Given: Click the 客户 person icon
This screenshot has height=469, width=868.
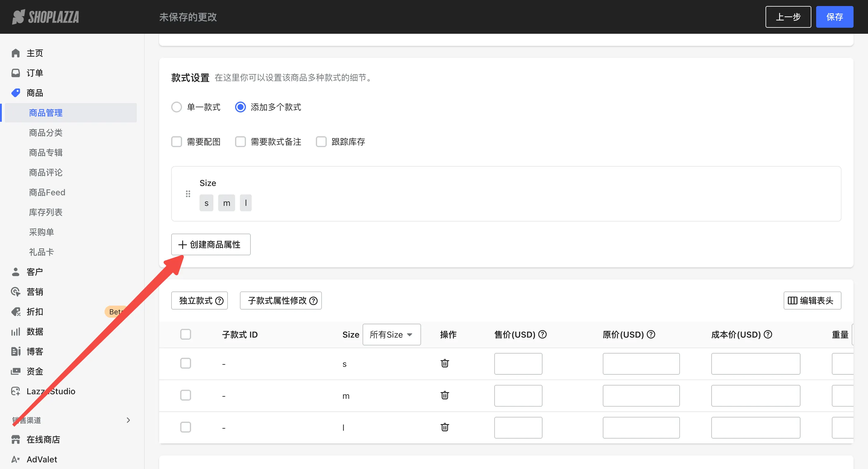Looking at the screenshot, I should click(x=15, y=272).
